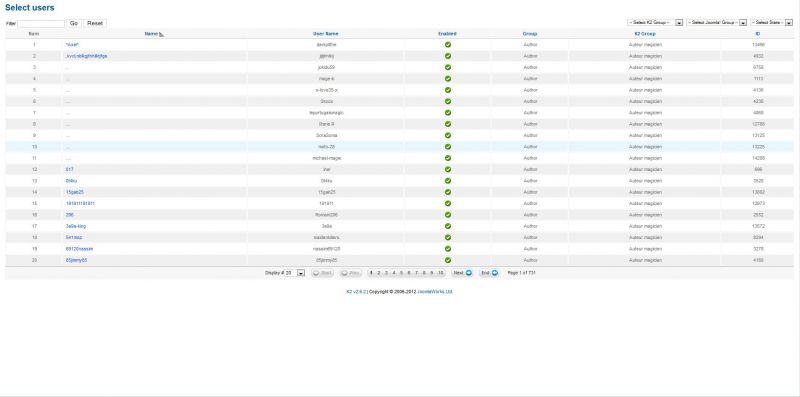Click enabled icon for row 17
Image resolution: width=800 pixels, height=397 pixels.
[x=447, y=226]
